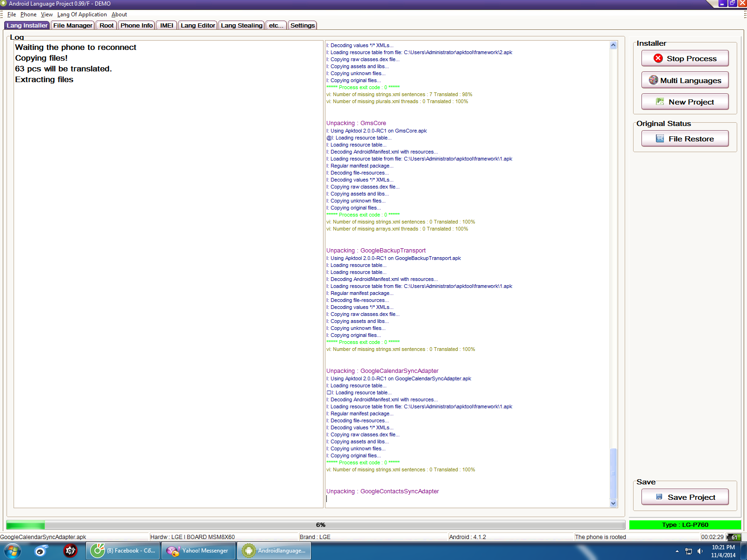Open the View menu

click(47, 14)
